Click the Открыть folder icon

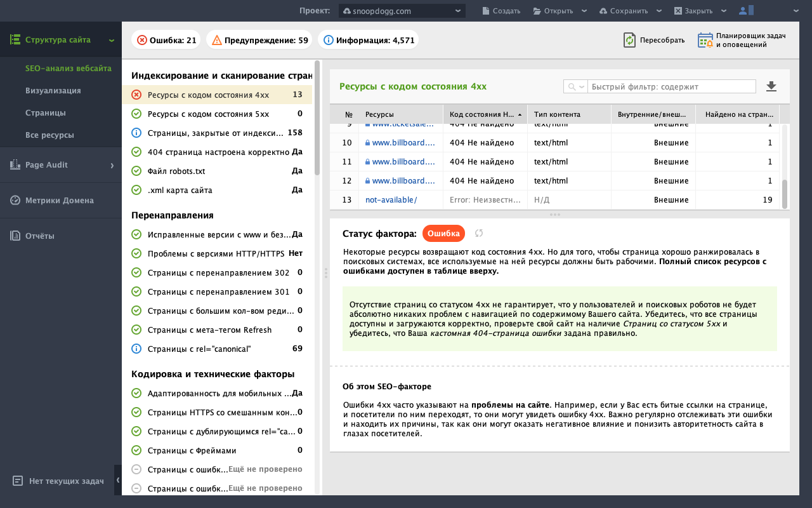(x=537, y=11)
